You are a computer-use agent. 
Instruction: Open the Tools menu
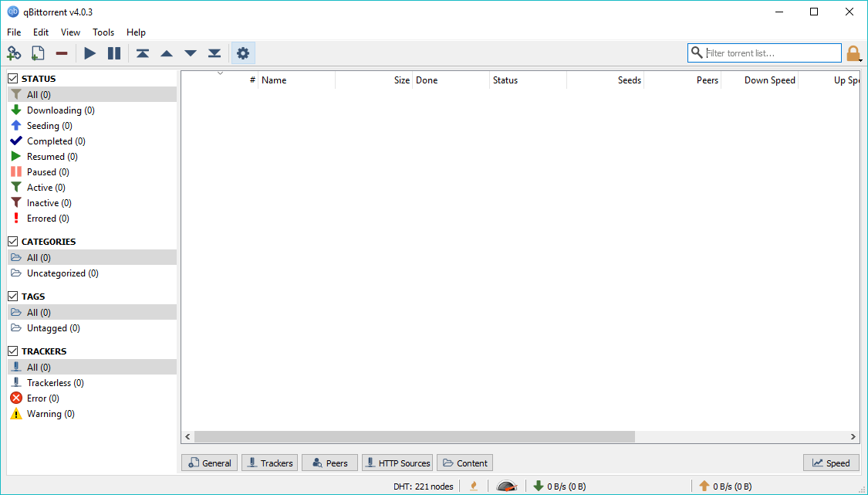coord(103,32)
